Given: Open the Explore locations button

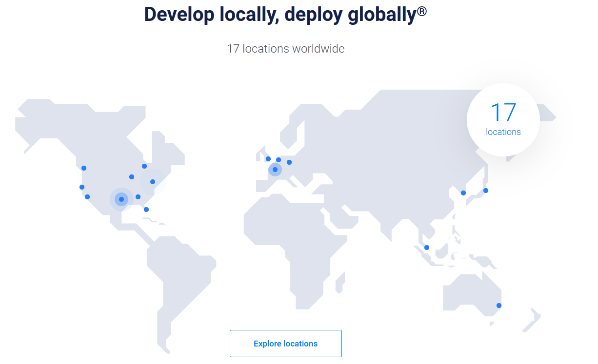Looking at the screenshot, I should click(286, 344).
